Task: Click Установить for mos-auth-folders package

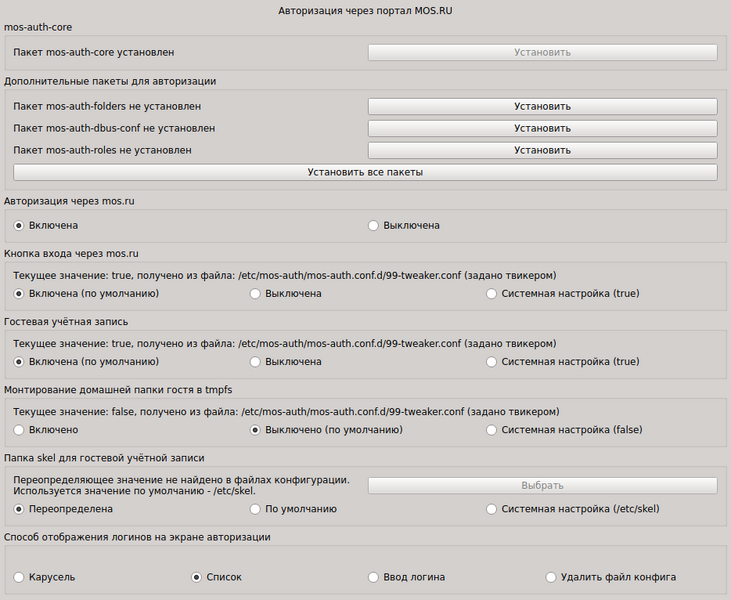Action: 542,106
